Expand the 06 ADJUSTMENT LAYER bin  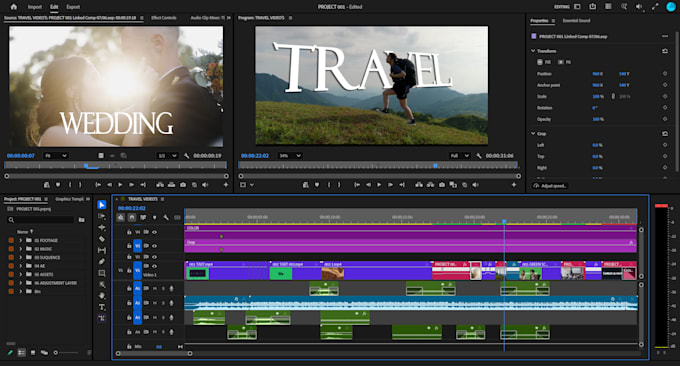[20, 283]
